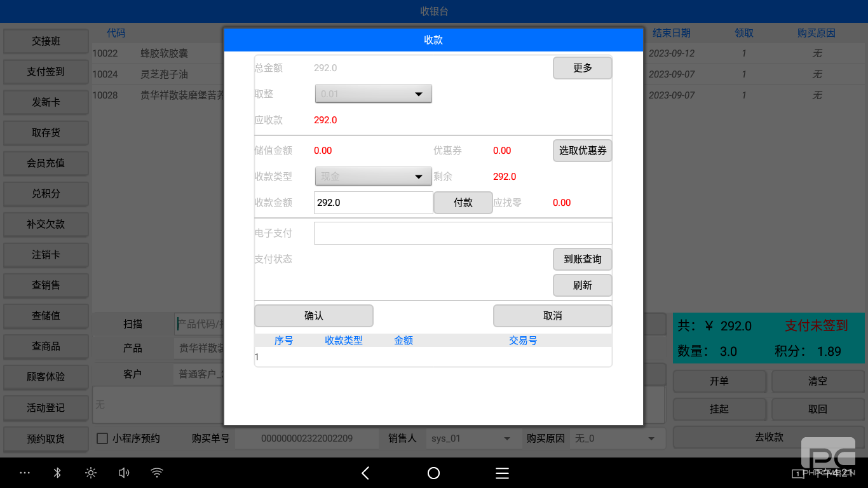Tap the Android back navigation icon
This screenshot has width=868, height=488.
[x=365, y=473]
